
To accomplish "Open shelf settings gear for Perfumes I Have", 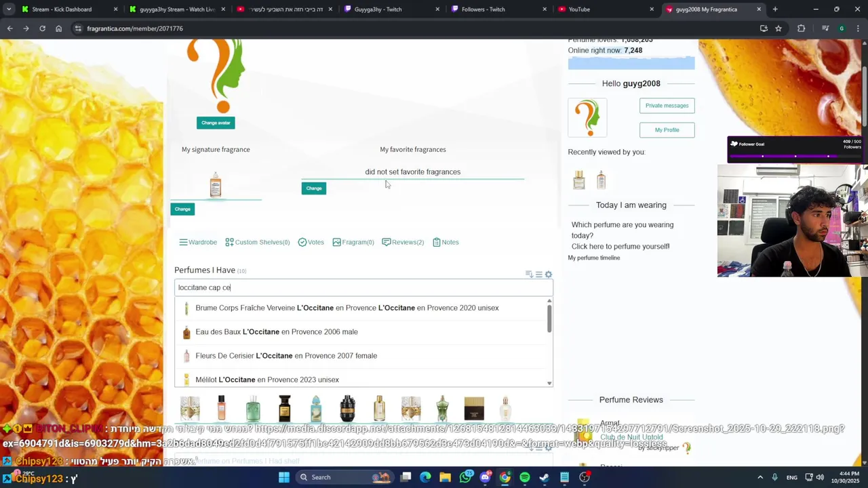I will point(549,274).
